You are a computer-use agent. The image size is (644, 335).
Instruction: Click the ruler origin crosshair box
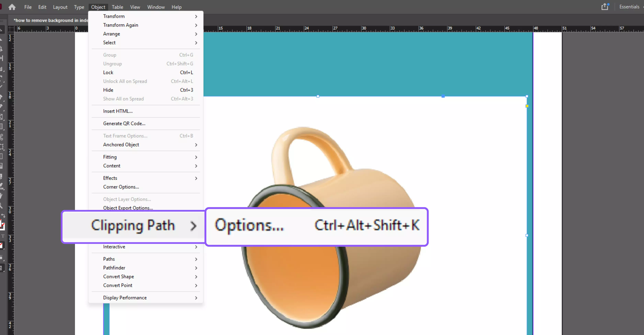[x=11, y=29]
